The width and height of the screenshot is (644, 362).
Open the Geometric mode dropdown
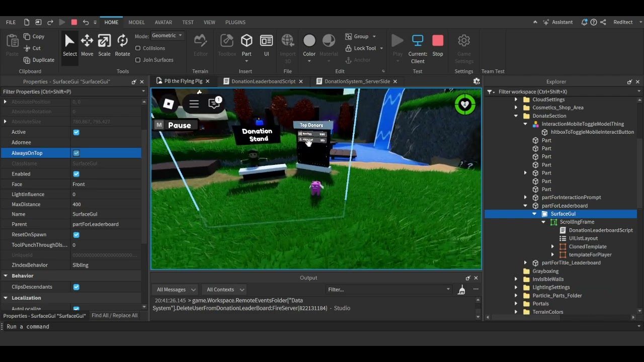[x=167, y=36]
